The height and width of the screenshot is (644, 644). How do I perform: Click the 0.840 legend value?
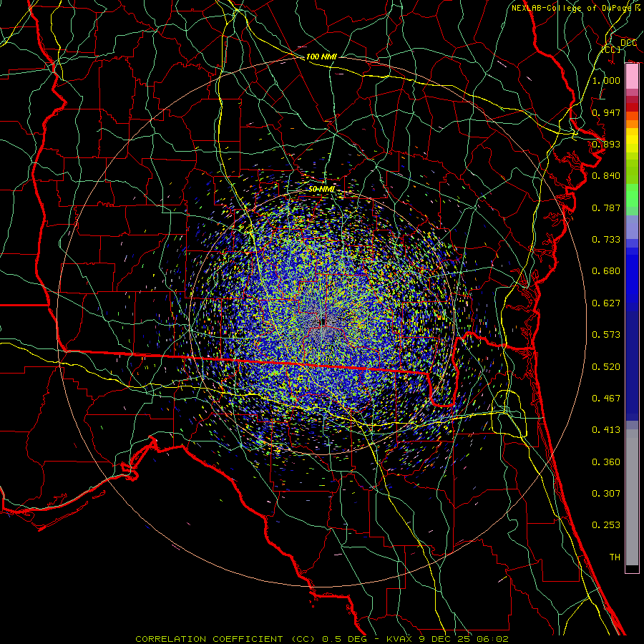coord(606,176)
